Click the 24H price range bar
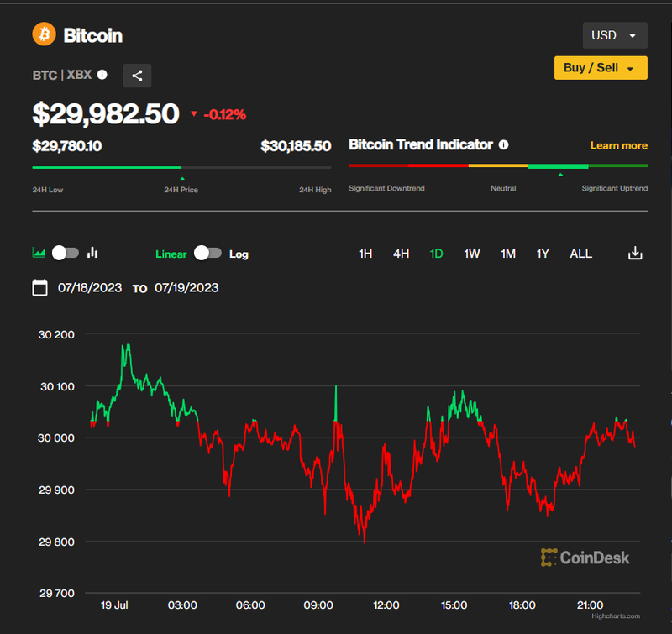 pyautogui.click(x=181, y=168)
